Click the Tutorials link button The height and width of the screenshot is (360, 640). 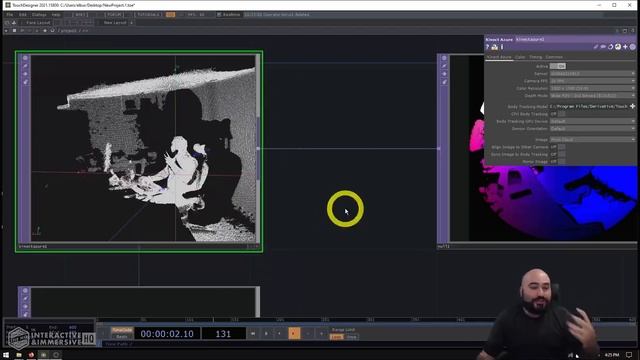click(148, 14)
